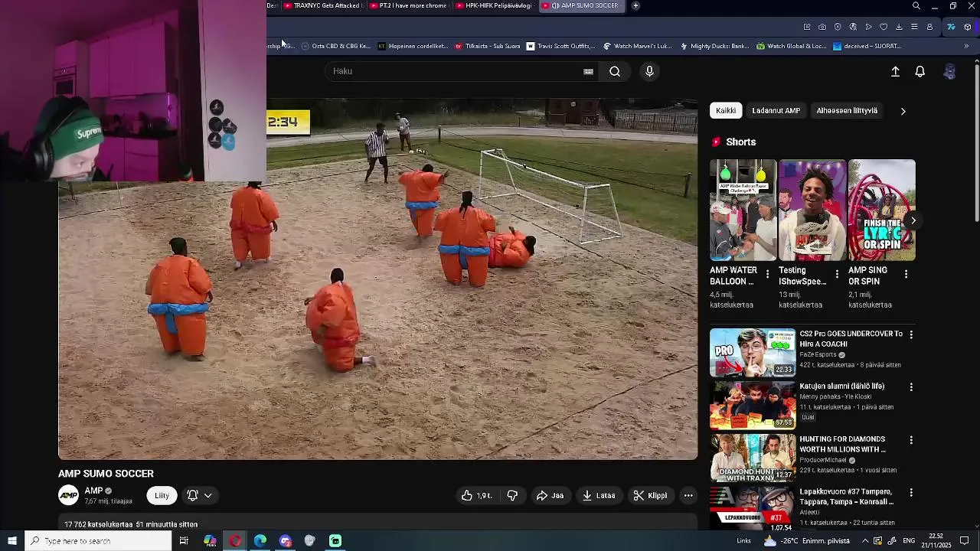Open the Osta CBD & CBG bookmark

[x=336, y=46]
